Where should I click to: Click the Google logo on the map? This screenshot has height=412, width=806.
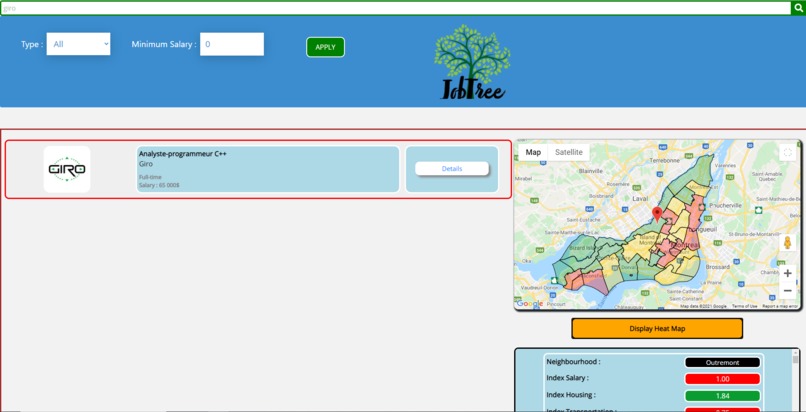[529, 304]
